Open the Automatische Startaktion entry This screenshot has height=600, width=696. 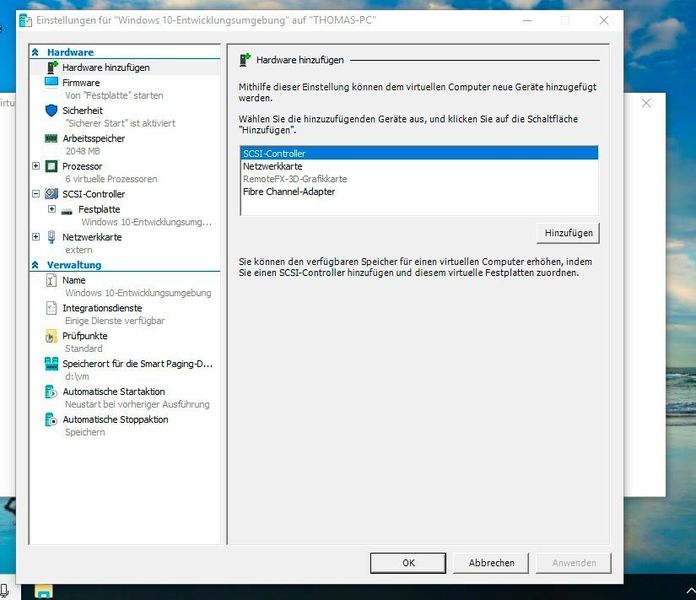(x=114, y=391)
